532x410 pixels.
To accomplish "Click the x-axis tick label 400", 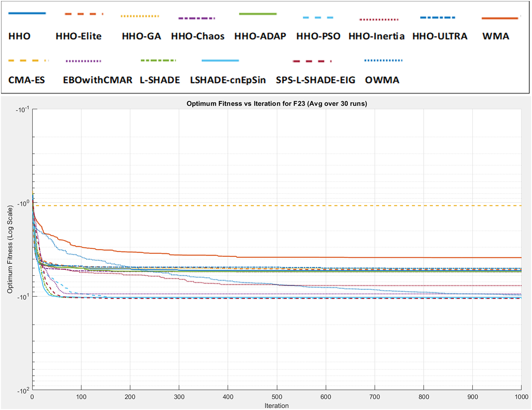I will click(x=228, y=397).
